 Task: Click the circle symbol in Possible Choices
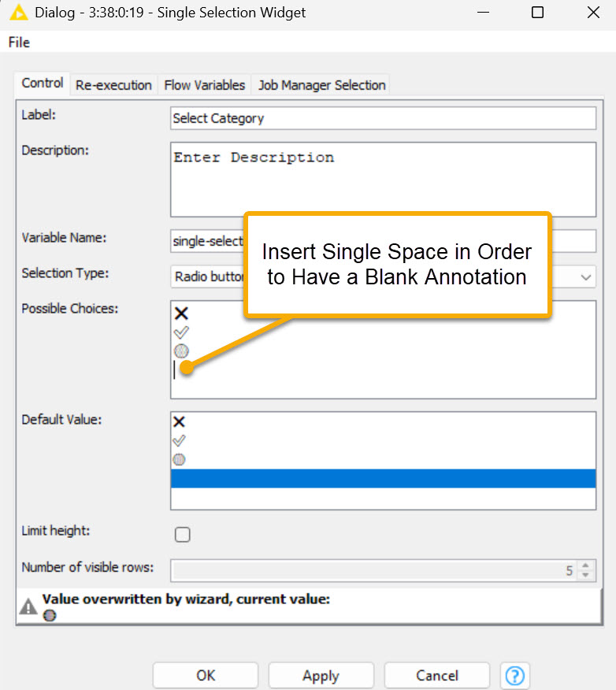[x=181, y=351]
